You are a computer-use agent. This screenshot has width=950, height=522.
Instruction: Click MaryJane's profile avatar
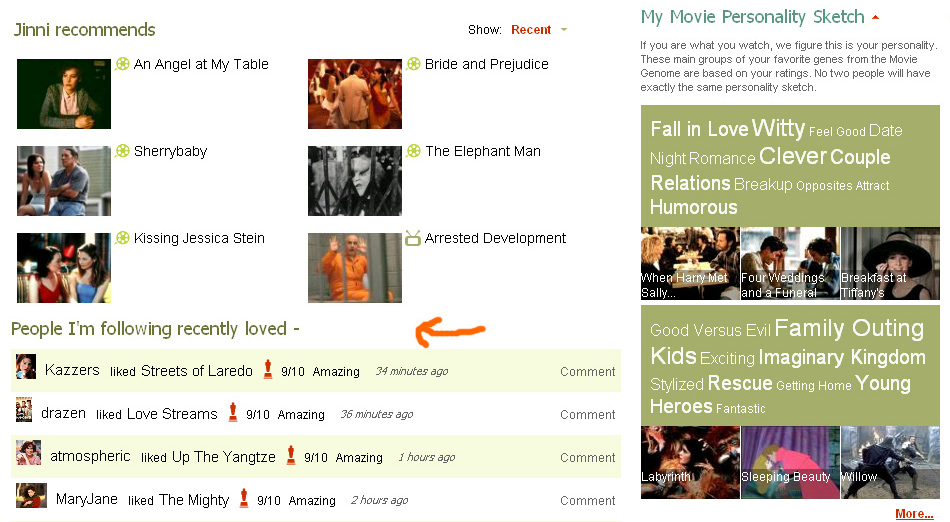pyautogui.click(x=31, y=496)
